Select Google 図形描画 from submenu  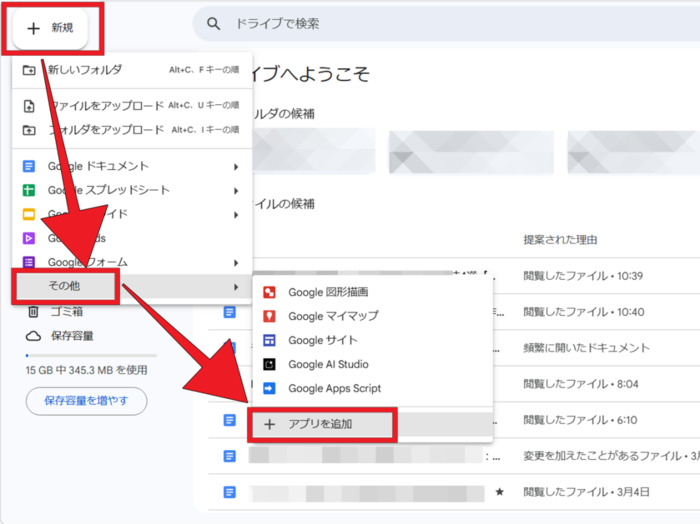(372, 292)
